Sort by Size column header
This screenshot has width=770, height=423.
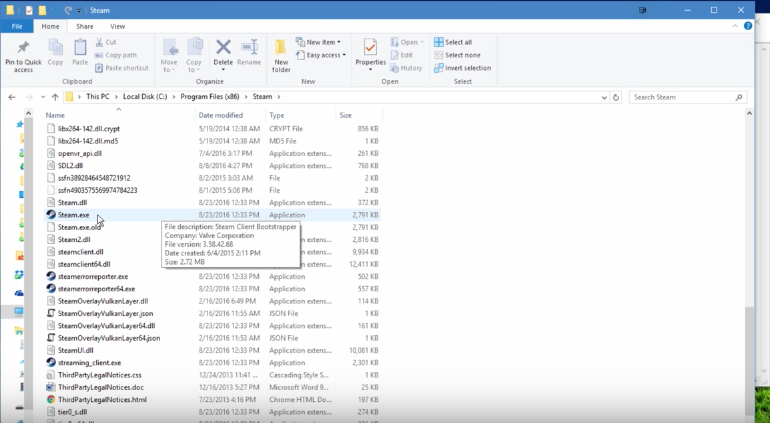[x=345, y=115]
